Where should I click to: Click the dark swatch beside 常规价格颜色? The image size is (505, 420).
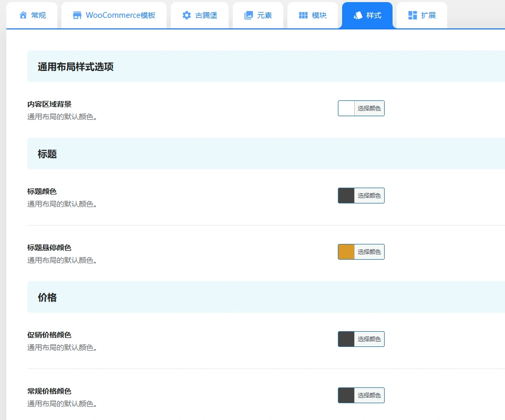click(345, 395)
